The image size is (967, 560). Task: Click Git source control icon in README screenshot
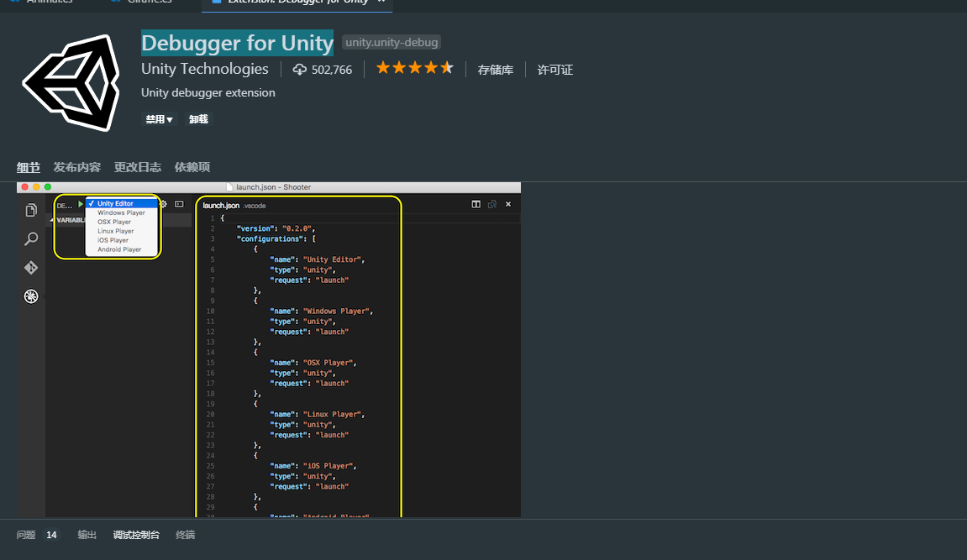click(x=31, y=267)
